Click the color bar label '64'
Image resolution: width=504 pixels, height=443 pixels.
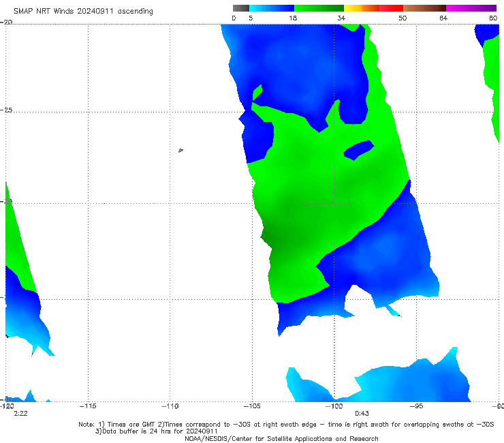coord(443,18)
